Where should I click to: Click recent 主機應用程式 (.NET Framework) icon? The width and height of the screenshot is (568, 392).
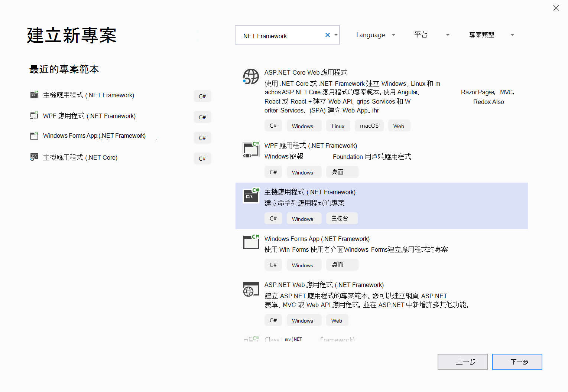[x=34, y=94]
